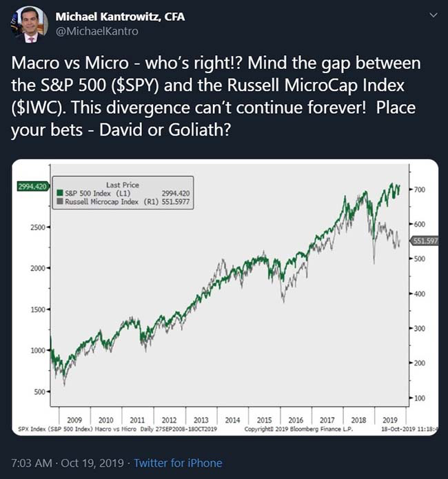Image resolution: width=448 pixels, height=479 pixels.
Task: Click the 2016 label on the time axis
Action: (296, 420)
